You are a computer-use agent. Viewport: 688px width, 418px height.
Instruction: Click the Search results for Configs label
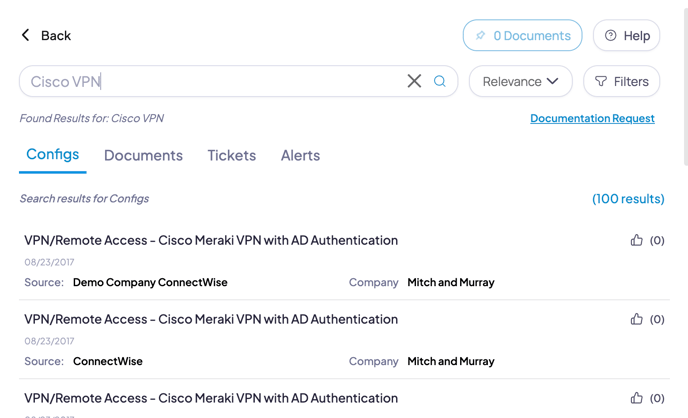point(84,199)
